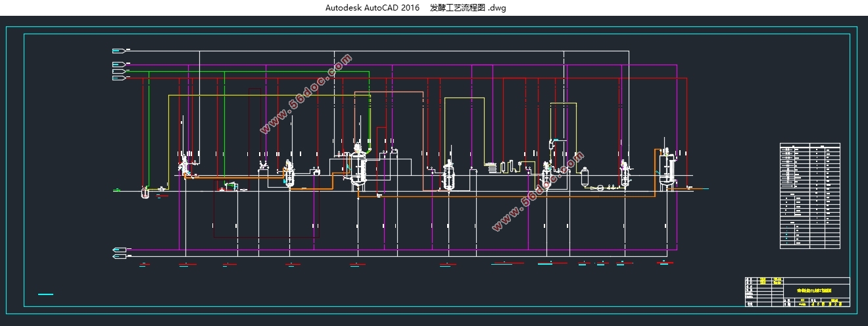Screen dimensions: 868x326
Task: Select the green pipeline inlet arrow symbol
Action: 118,70
